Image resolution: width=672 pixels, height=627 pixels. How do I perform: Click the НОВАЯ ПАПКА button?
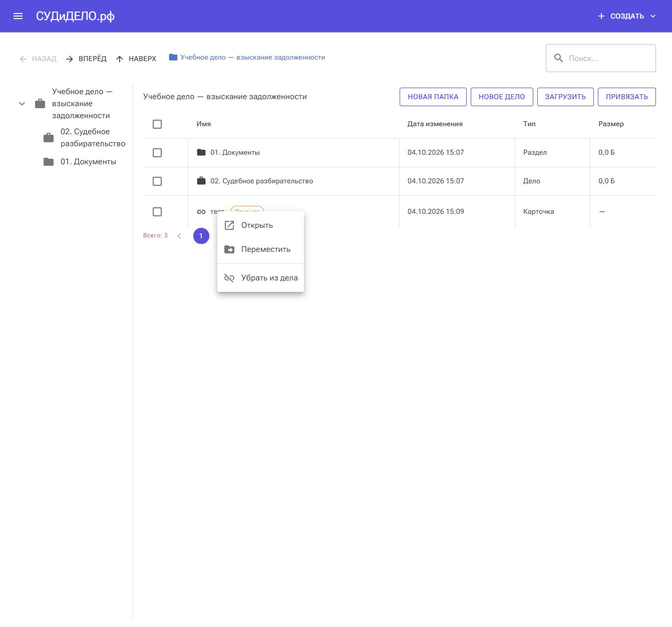click(x=433, y=97)
